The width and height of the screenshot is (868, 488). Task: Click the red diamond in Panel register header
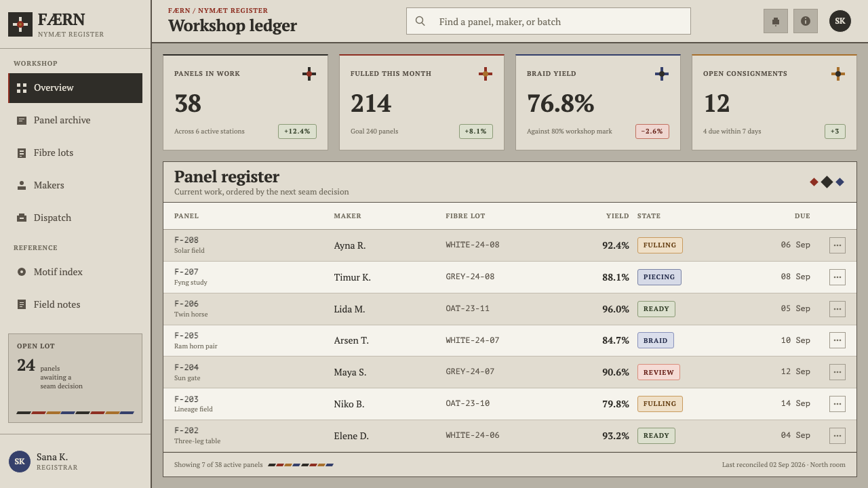[814, 182]
